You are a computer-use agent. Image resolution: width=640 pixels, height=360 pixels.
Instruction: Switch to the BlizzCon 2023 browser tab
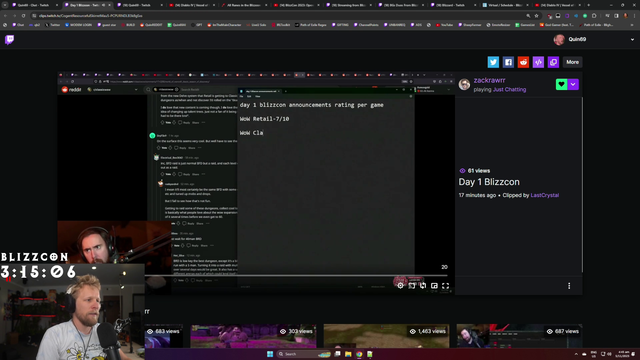point(297,5)
